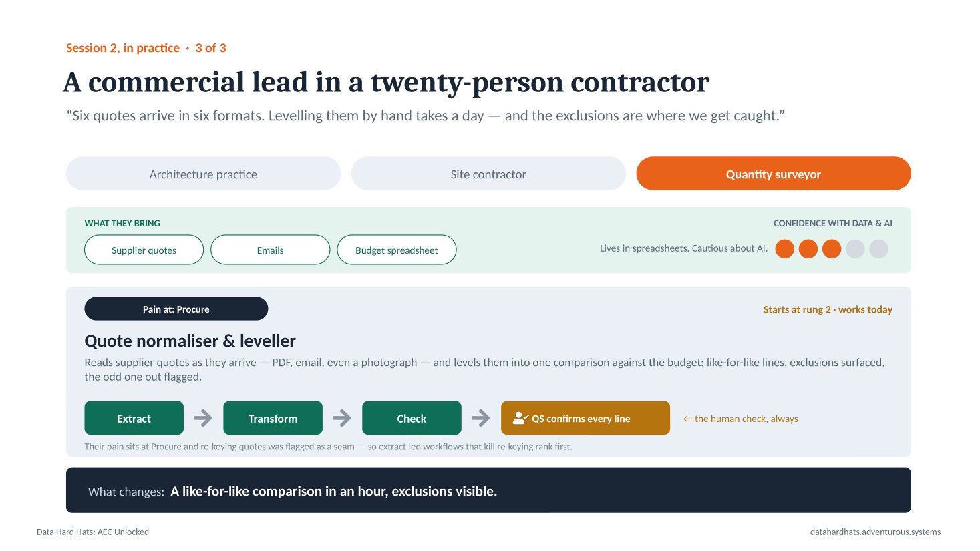Screen dimensions: 980x551
Task: Open the datahardhats.adventurous.systems link
Action: 875,532
